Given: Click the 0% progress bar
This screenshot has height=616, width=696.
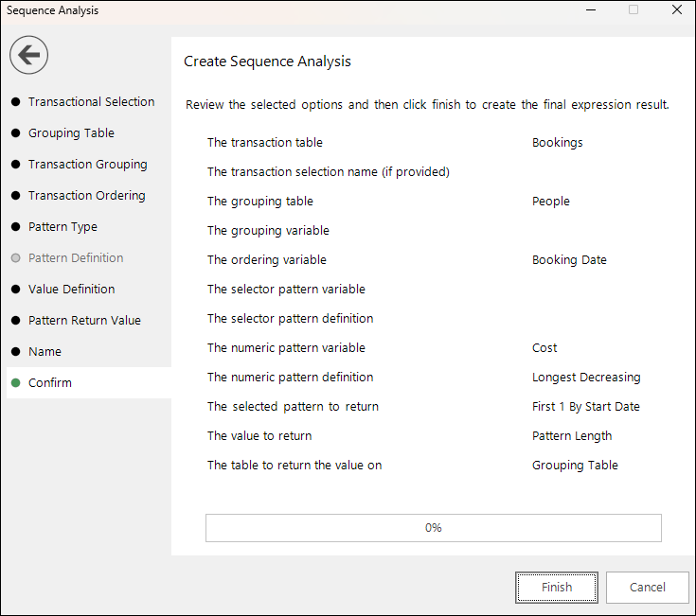Looking at the screenshot, I should pyautogui.click(x=434, y=528).
